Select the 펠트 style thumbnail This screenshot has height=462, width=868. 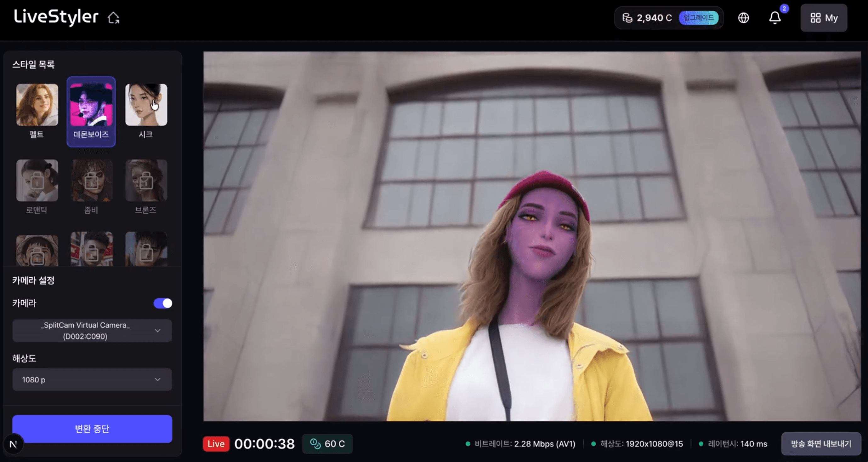[37, 105]
